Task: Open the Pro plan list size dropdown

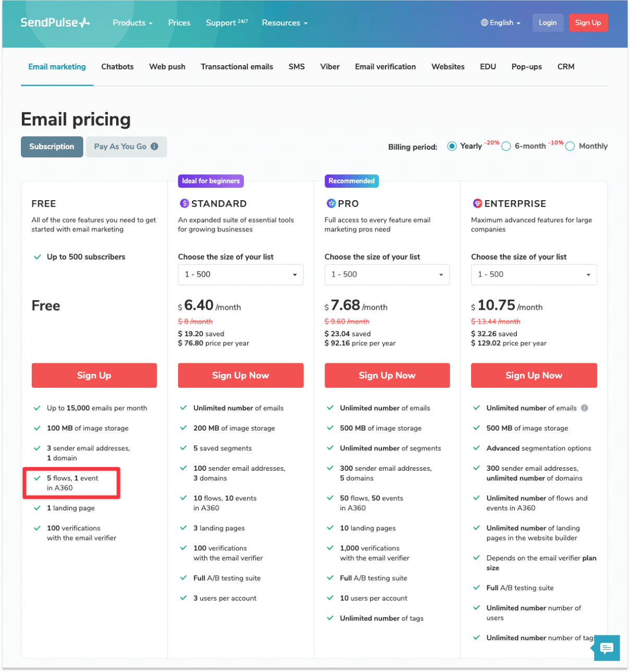Action: click(387, 274)
